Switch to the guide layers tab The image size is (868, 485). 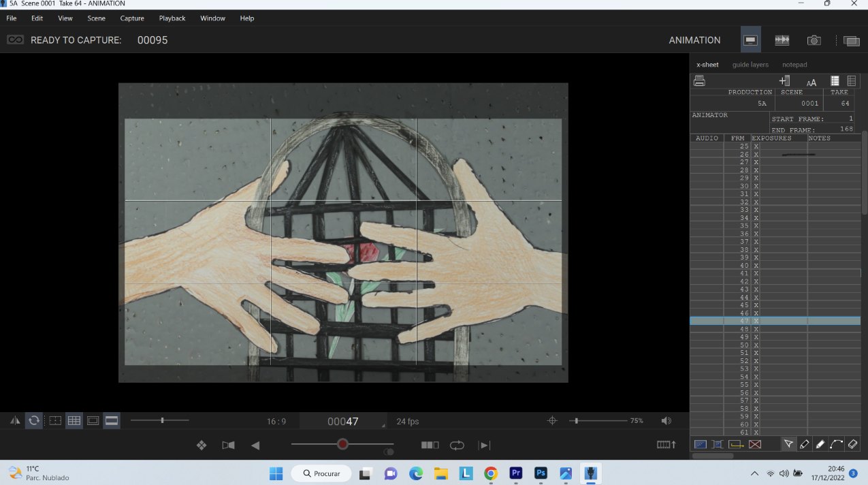[750, 65]
